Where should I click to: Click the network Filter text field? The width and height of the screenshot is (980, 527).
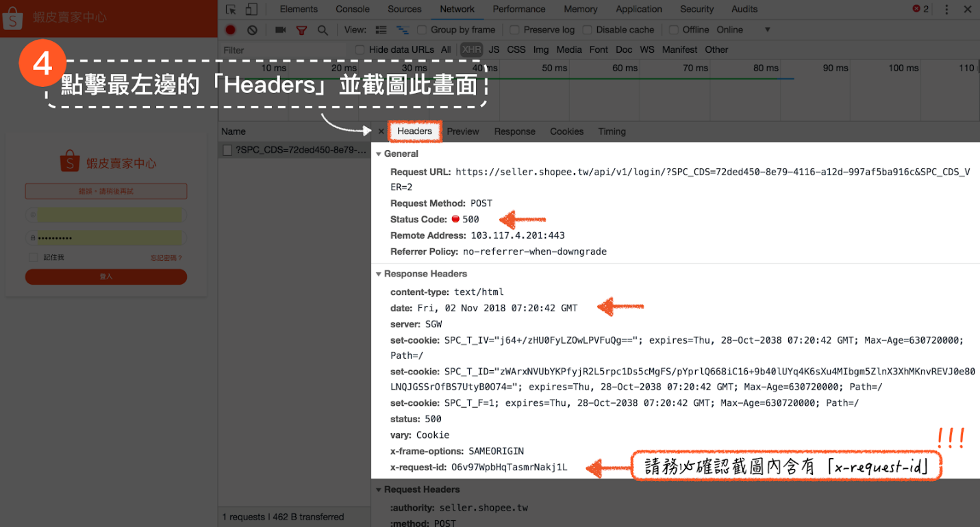coord(284,50)
